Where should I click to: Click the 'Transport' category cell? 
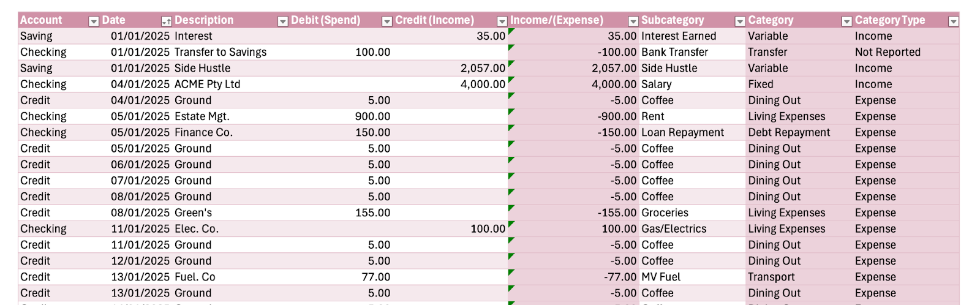[x=799, y=277]
